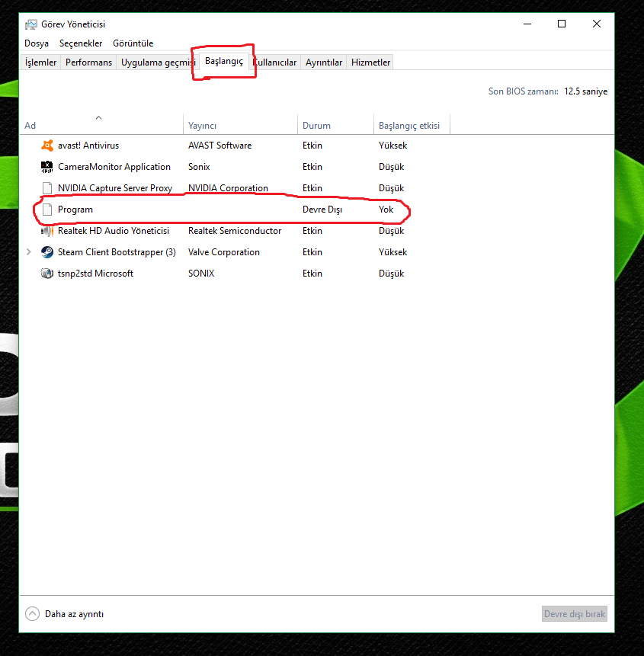Sort by the Durum column header
This screenshot has height=656, width=644.
tap(316, 126)
